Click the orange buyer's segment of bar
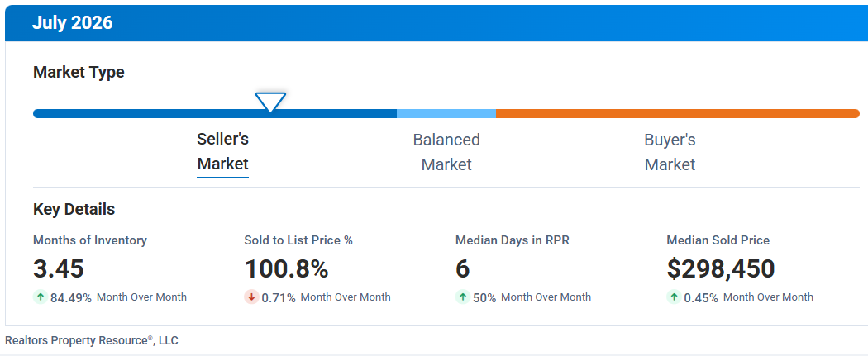This screenshot has width=868, height=356. [678, 114]
